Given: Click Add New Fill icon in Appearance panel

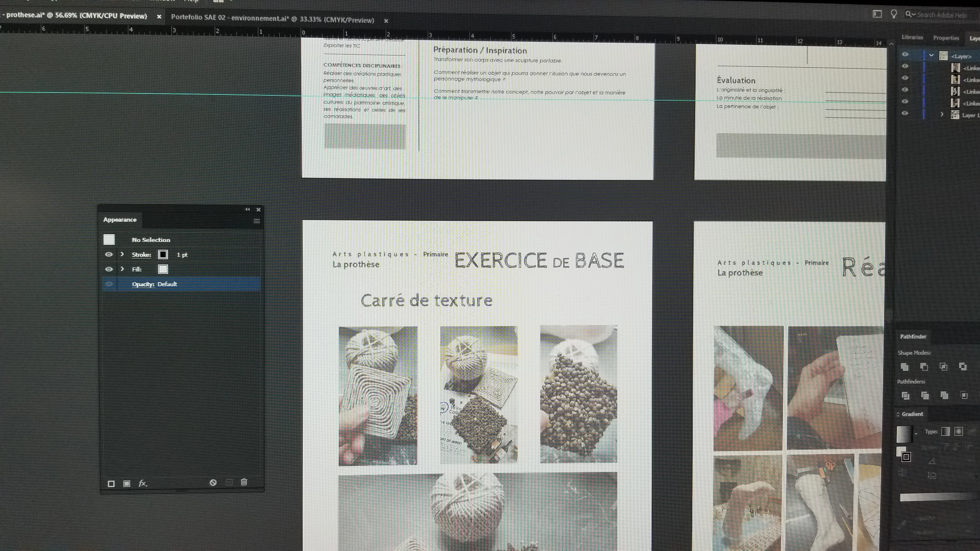Looking at the screenshot, I should (x=127, y=484).
